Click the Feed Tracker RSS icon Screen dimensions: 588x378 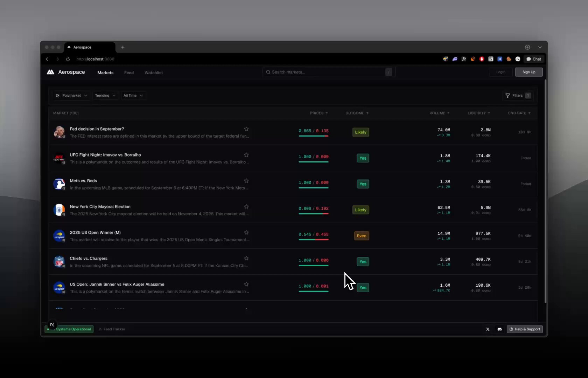tap(100, 329)
